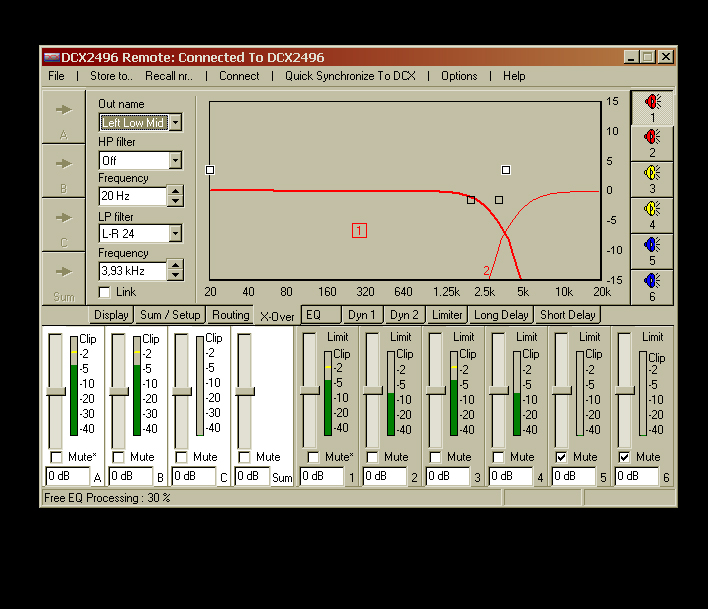Select output 1 red speaker icon

652,108
